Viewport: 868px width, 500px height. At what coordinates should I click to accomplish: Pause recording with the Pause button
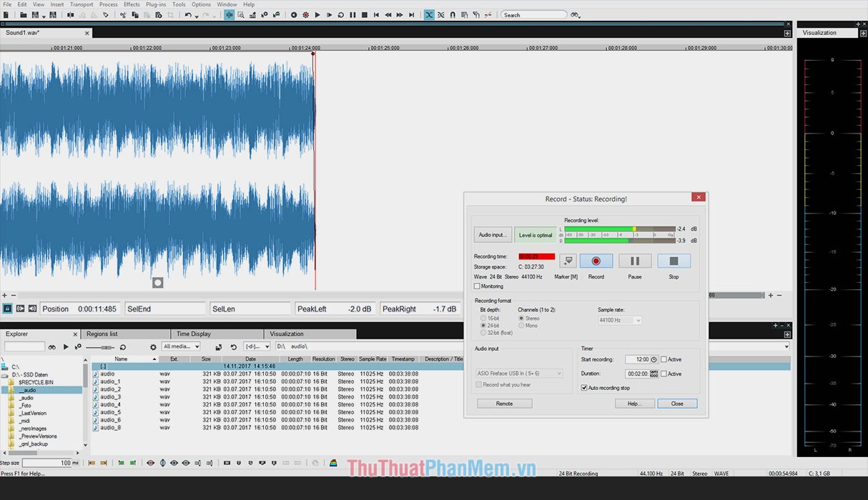(x=633, y=261)
